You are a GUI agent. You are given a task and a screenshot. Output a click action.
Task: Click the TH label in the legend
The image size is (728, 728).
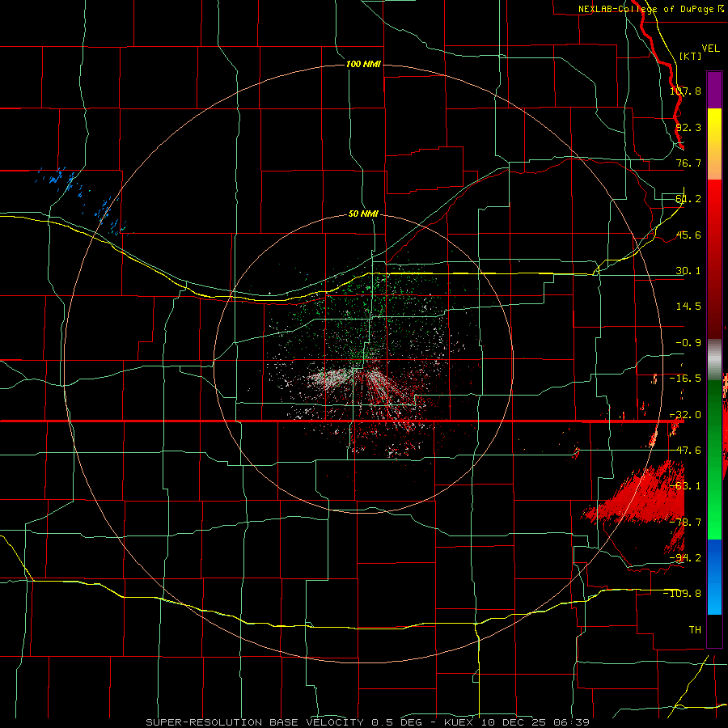[x=695, y=630]
